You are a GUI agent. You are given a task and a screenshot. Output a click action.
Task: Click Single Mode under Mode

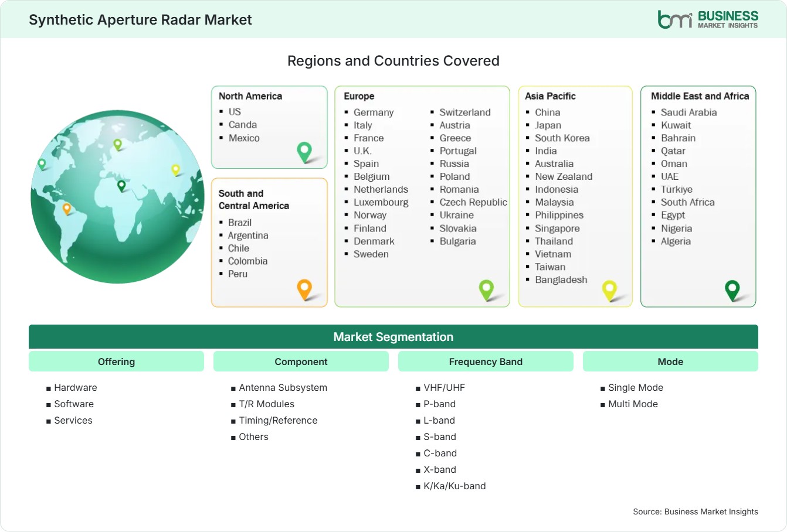[x=636, y=388]
